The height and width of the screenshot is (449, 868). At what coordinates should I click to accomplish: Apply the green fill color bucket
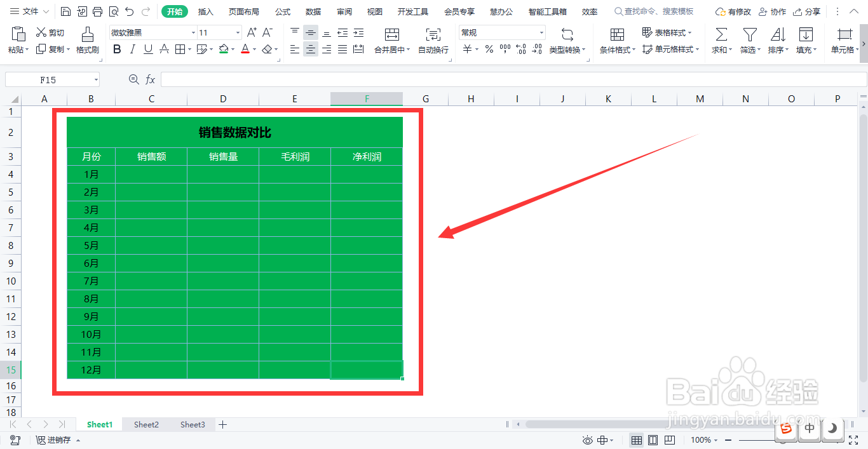coord(223,49)
